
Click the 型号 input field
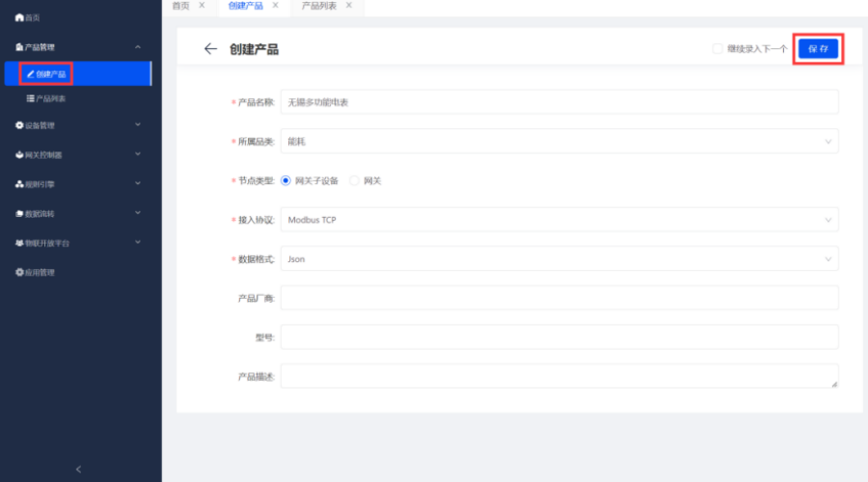pos(559,337)
